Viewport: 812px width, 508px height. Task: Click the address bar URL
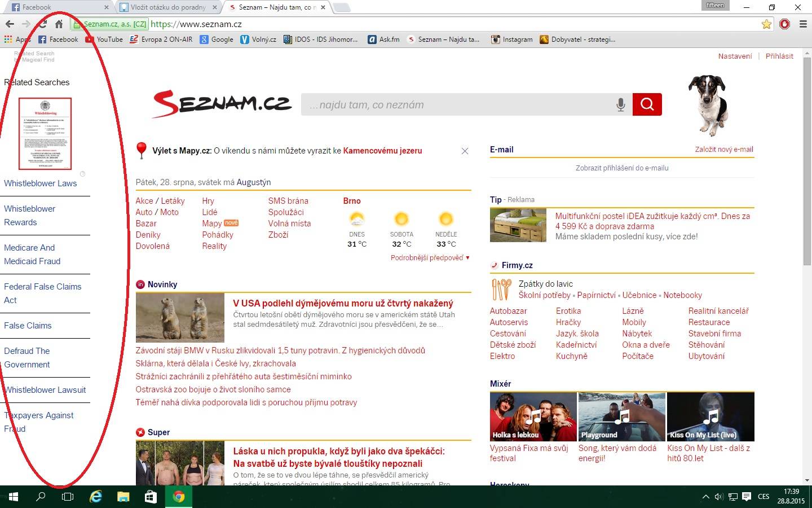[196, 24]
